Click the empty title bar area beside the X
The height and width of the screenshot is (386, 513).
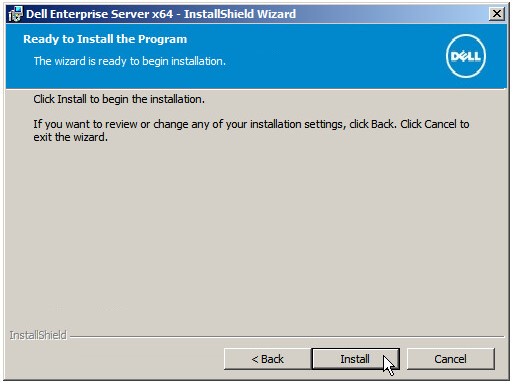tap(392, 14)
